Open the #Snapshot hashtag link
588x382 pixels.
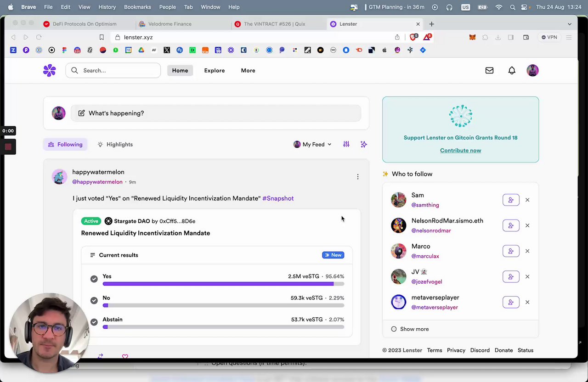[278, 198]
